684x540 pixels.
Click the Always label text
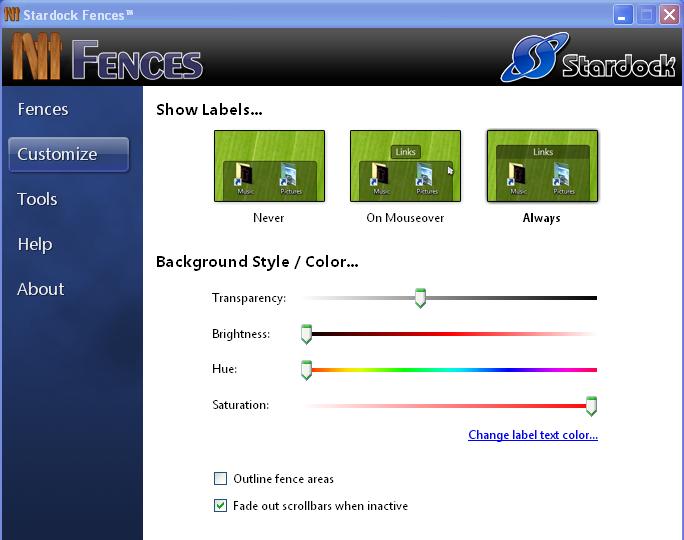click(x=542, y=218)
